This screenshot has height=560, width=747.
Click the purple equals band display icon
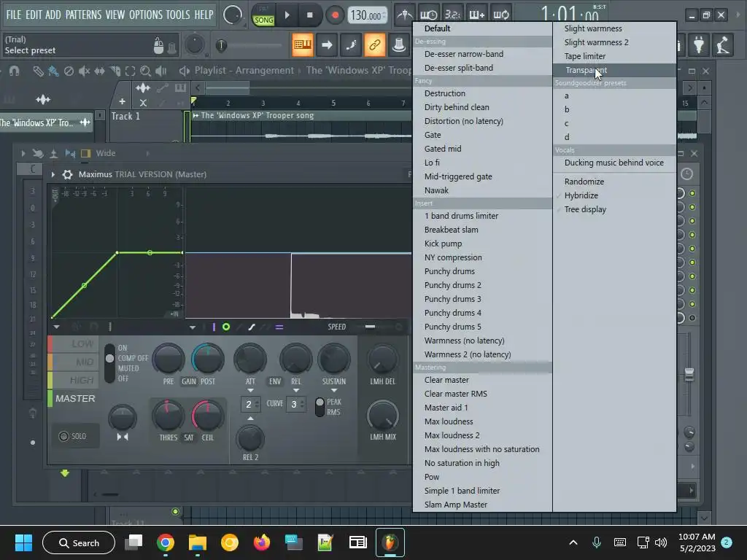279,327
